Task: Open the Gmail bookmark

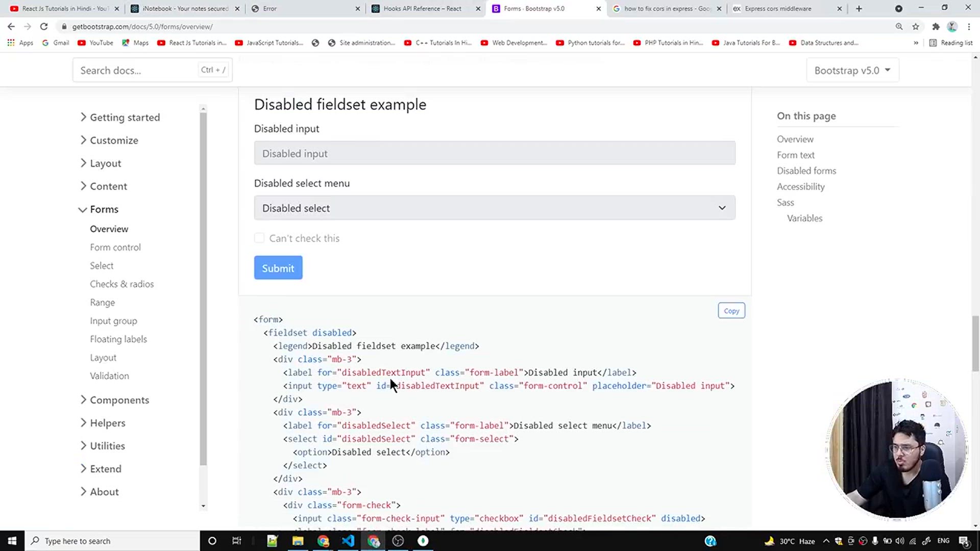Action: (56, 43)
